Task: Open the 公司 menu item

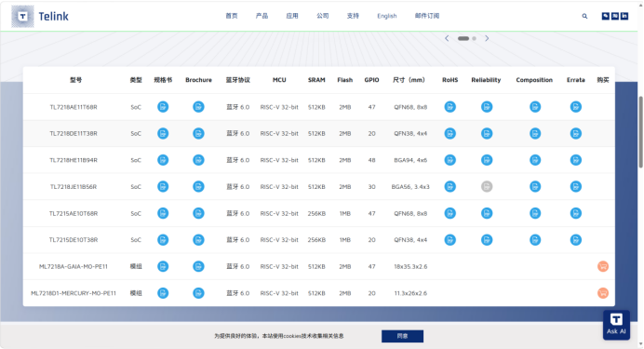Action: pos(322,16)
